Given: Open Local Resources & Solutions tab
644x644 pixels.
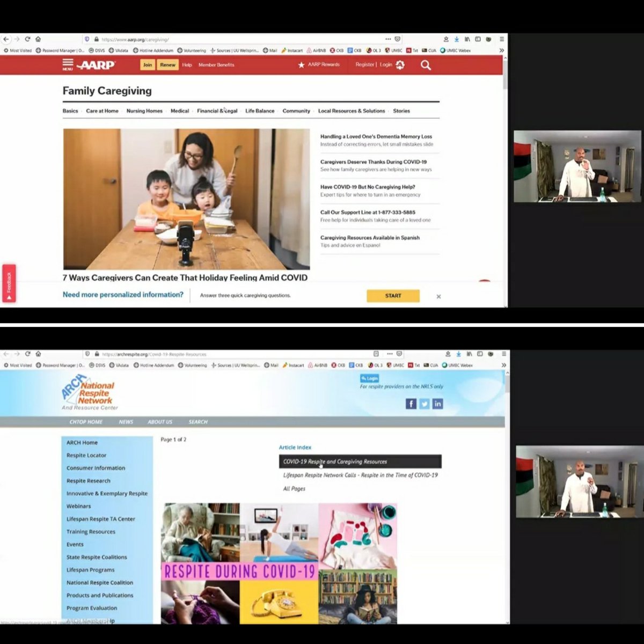Looking at the screenshot, I should [x=352, y=111].
